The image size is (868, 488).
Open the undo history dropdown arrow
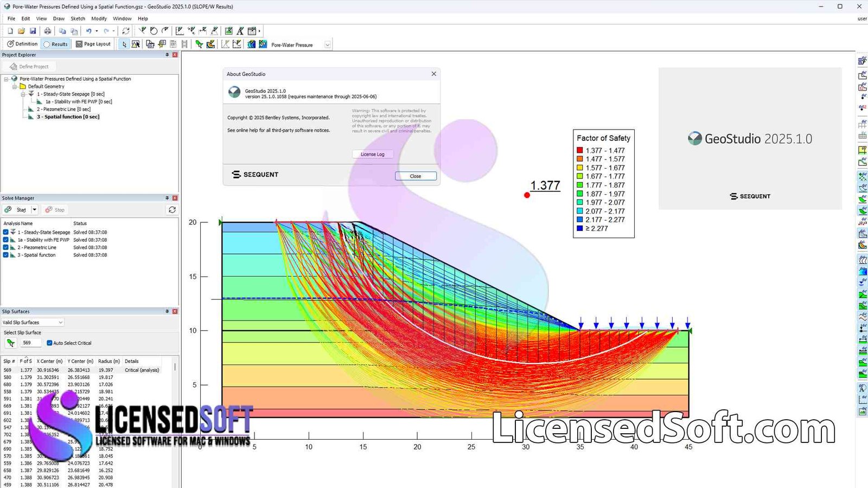97,31
